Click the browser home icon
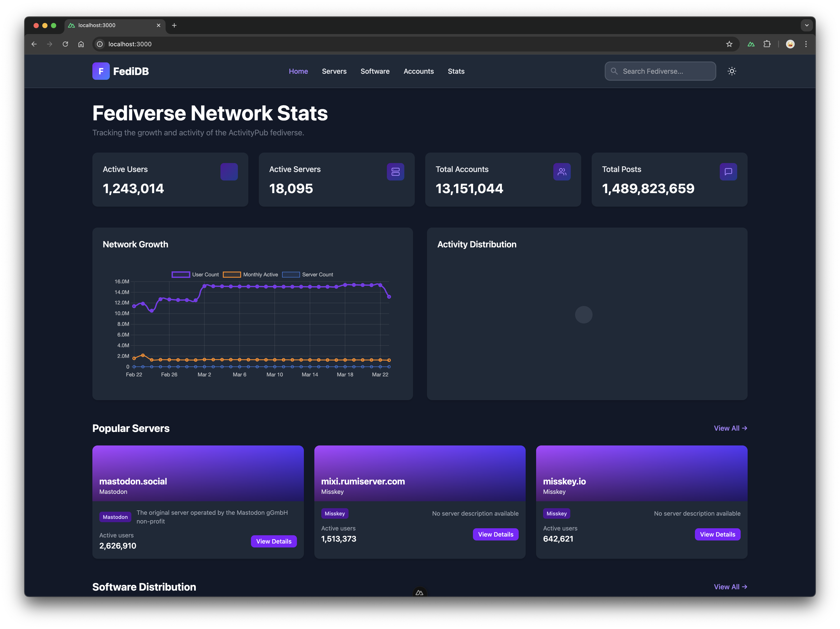 pyautogui.click(x=81, y=44)
